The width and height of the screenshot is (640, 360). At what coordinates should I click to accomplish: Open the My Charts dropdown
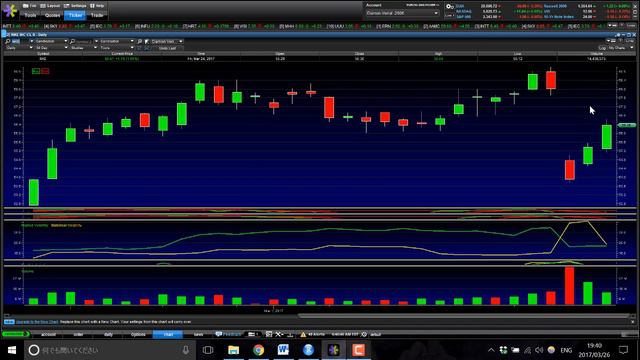pos(620,48)
